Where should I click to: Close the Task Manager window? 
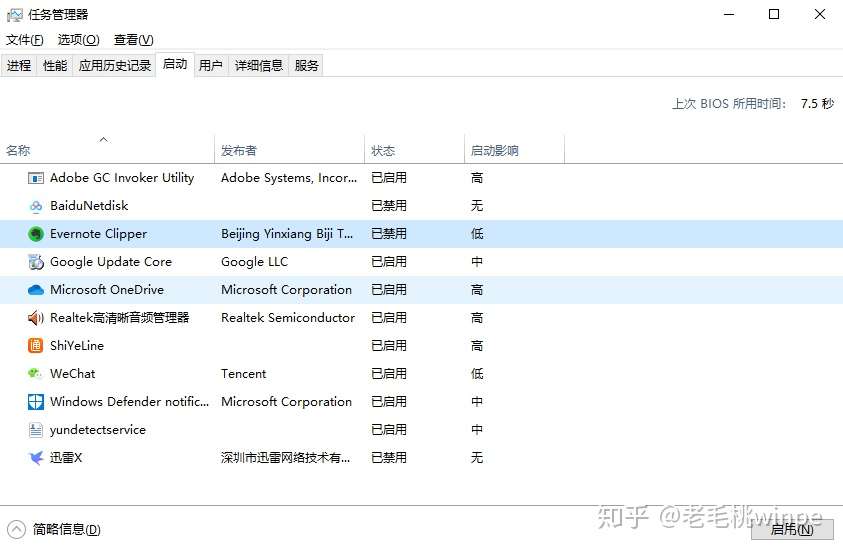(x=819, y=15)
